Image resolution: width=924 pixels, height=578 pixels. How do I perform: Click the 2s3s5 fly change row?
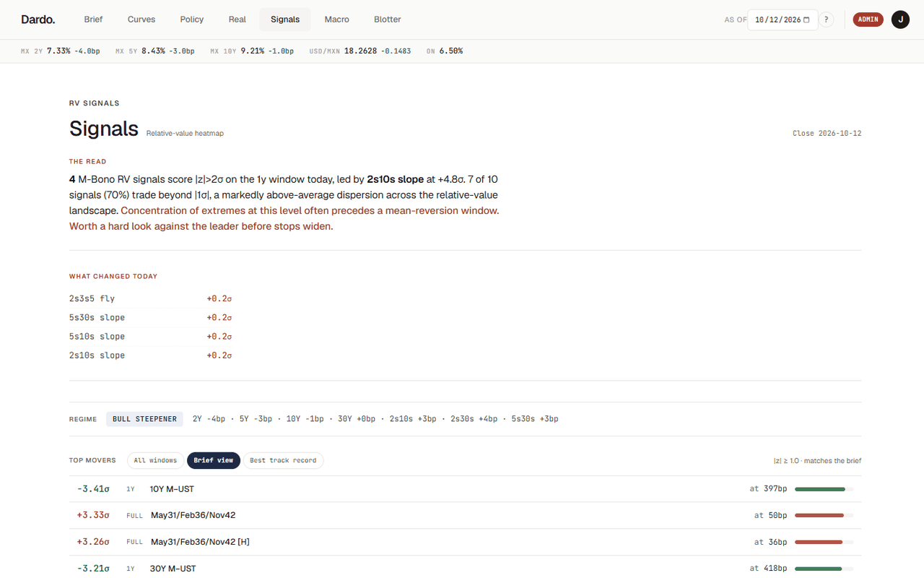pyautogui.click(x=150, y=298)
